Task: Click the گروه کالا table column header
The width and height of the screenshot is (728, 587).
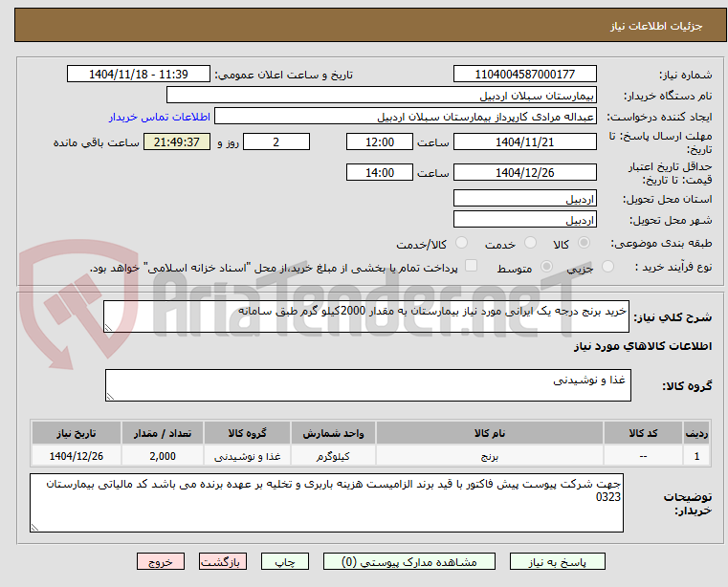Action: tap(247, 433)
